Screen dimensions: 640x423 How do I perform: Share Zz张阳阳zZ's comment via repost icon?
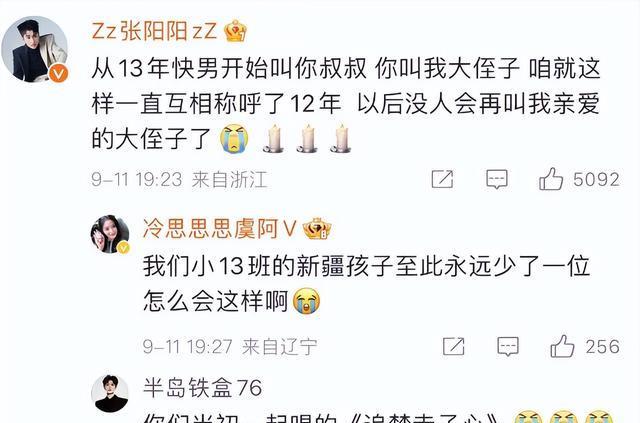tap(442, 179)
